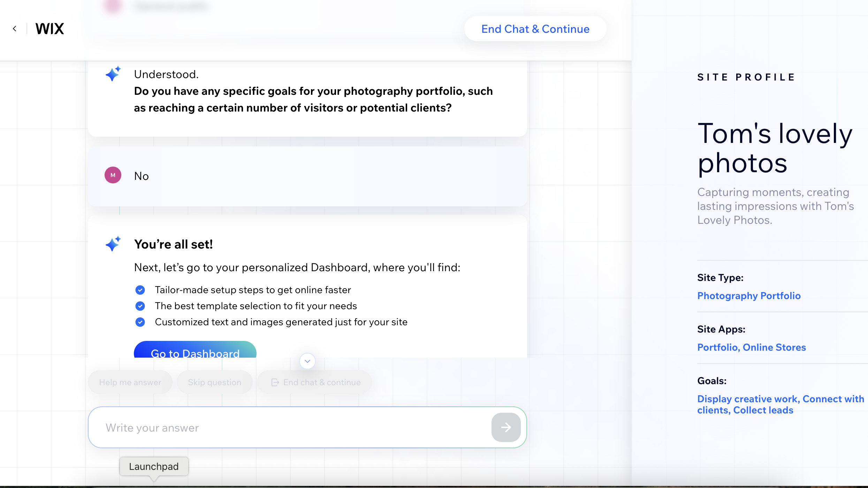The height and width of the screenshot is (488, 868).
Task: Open the Photography Portfolio site type link
Action: [x=749, y=296]
